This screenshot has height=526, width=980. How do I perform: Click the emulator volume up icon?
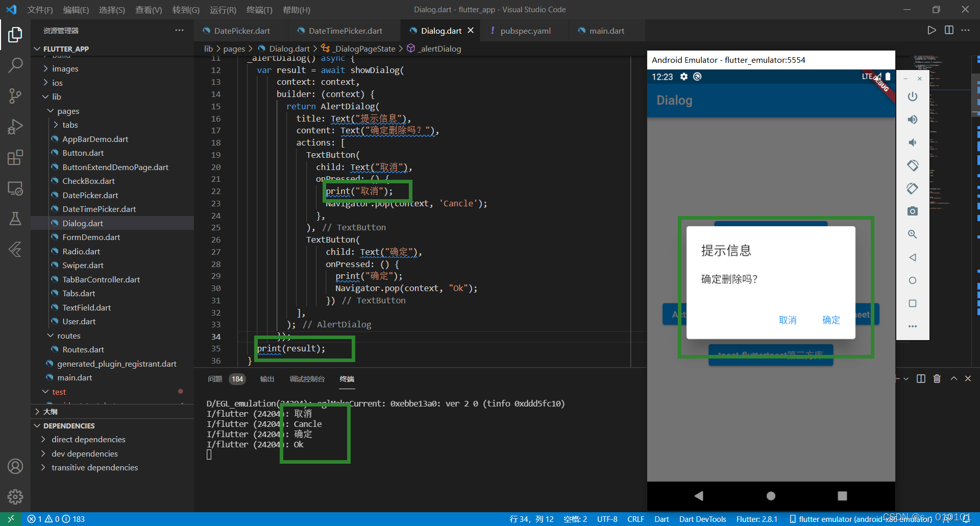[x=913, y=119]
